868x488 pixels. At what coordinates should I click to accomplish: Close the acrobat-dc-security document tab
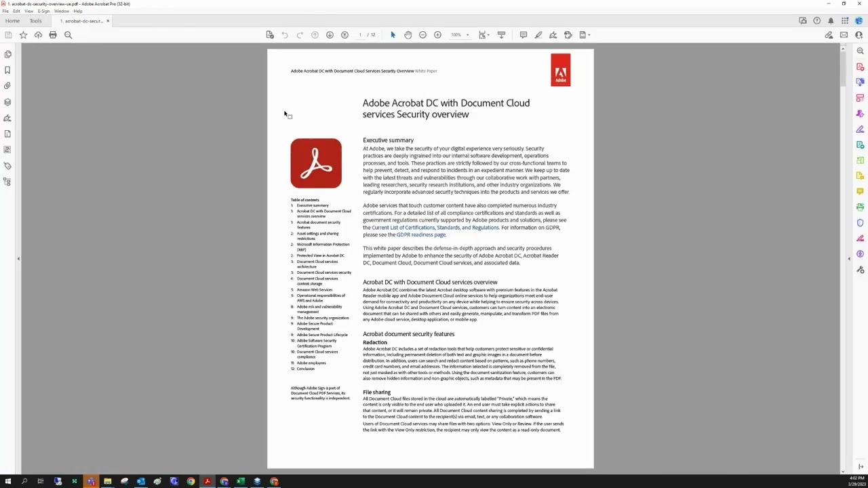point(107,21)
